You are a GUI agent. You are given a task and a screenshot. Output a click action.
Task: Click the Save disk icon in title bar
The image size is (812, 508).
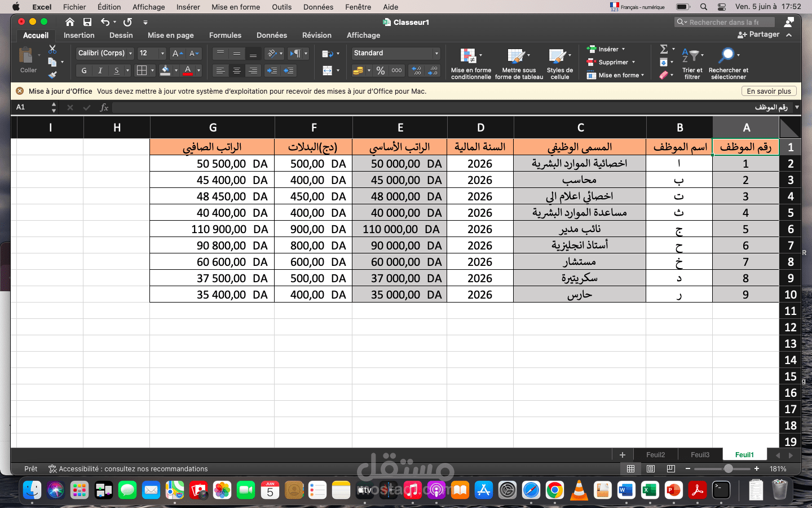click(87, 22)
